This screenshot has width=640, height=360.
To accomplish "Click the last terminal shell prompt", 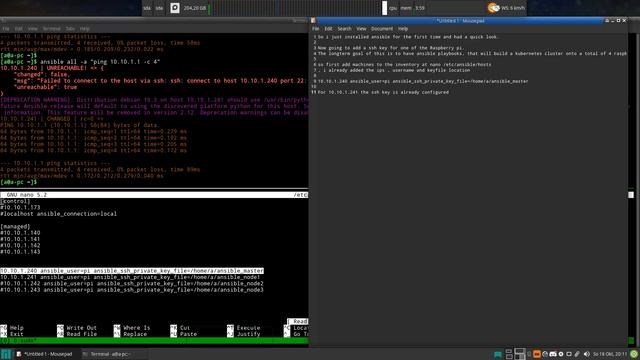I will (x=18, y=182).
